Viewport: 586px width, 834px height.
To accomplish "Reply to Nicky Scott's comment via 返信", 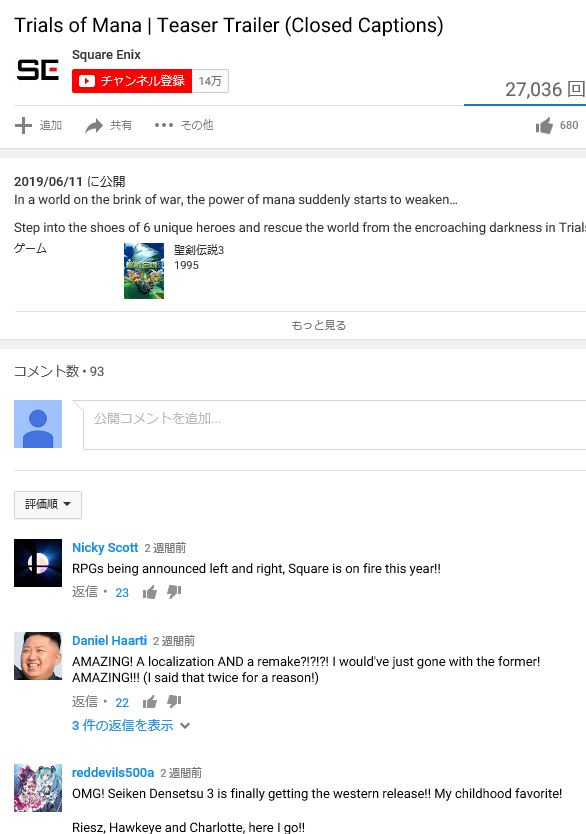I will (x=85, y=592).
